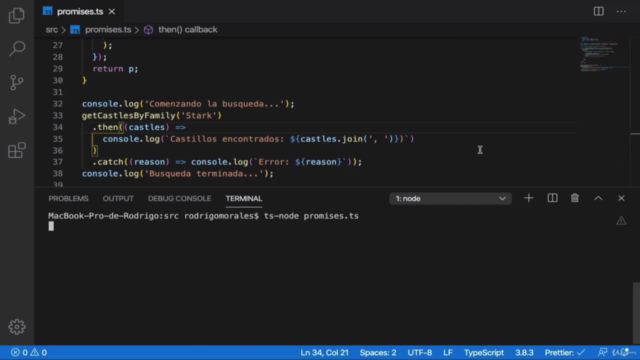640x360 pixels.
Task: Open the Run and Debug view
Action: (17, 116)
